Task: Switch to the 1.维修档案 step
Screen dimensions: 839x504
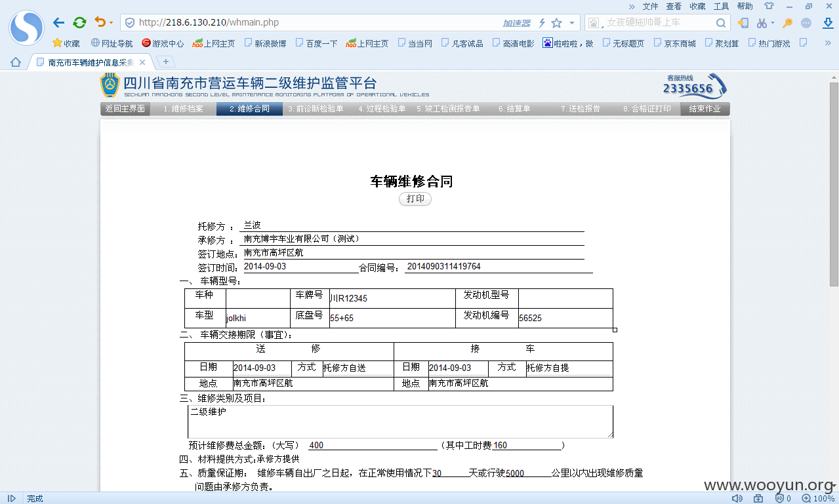Action: pos(184,109)
